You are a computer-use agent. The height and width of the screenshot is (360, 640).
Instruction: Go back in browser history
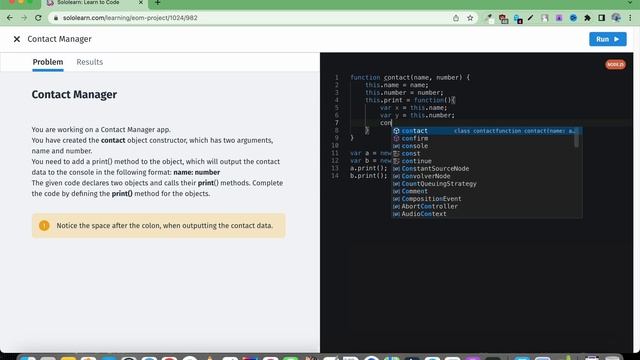tap(10, 18)
